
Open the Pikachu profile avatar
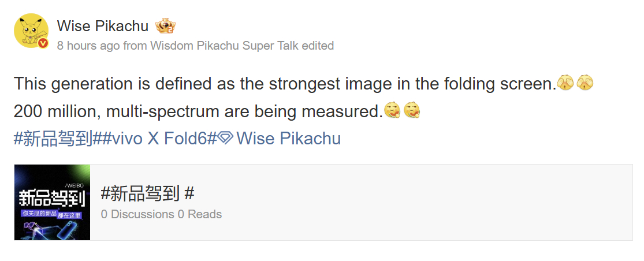tap(31, 29)
